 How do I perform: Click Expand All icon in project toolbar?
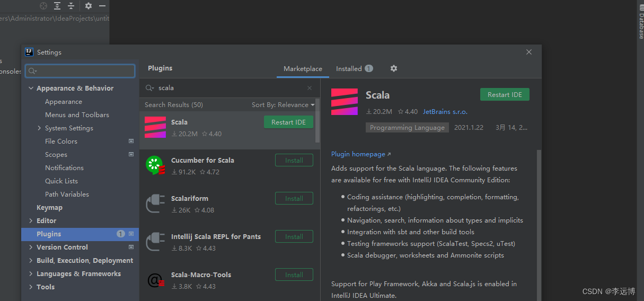(57, 6)
